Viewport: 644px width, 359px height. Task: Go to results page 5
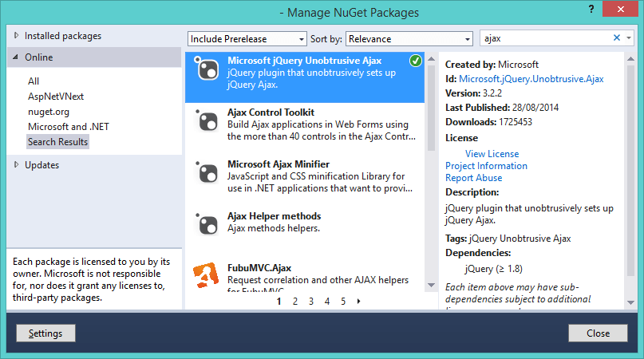coord(343,302)
